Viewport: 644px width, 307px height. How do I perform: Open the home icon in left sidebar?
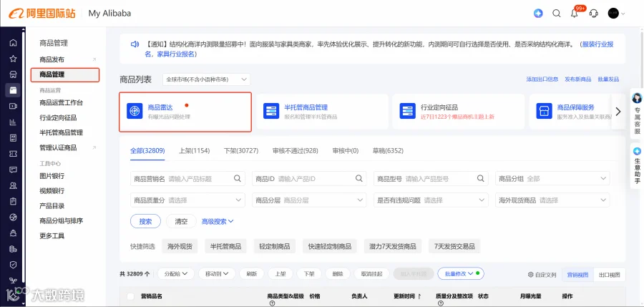point(13,43)
